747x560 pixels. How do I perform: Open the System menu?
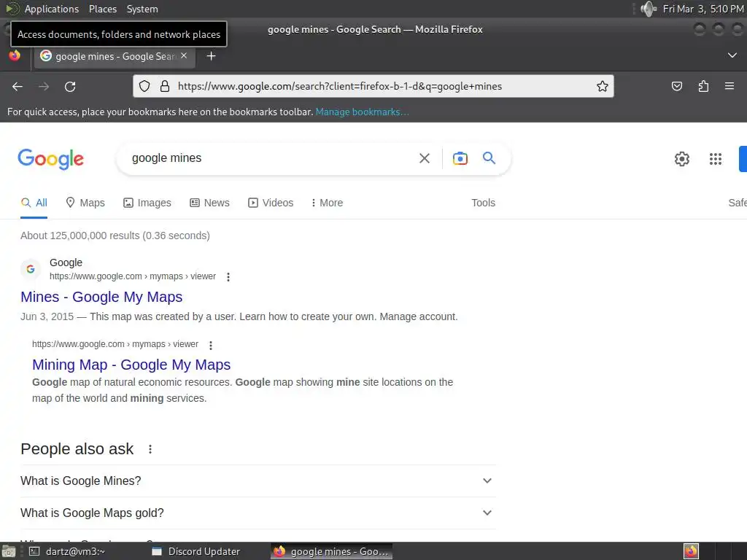(x=142, y=9)
